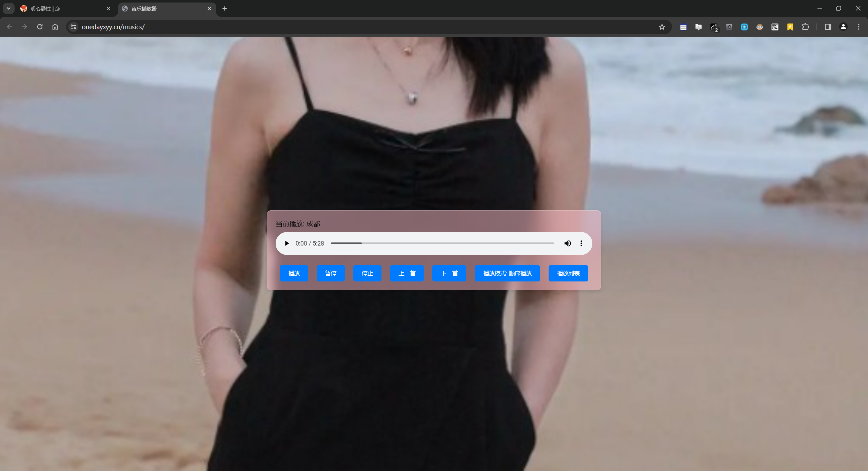This screenshot has height=471, width=868.
Task: Open the Chrome profile avatar icon
Action: pos(843,27)
